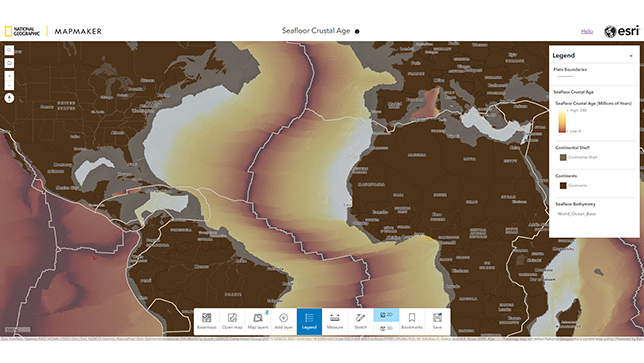Select the Plate Boundaries legend heading
This screenshot has height=363, width=644.
[x=570, y=69]
